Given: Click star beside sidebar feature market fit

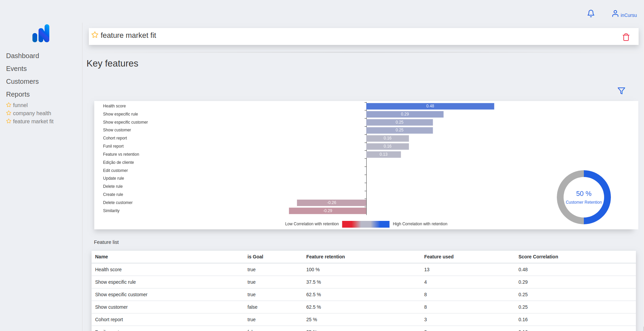Looking at the screenshot, I should tap(9, 121).
